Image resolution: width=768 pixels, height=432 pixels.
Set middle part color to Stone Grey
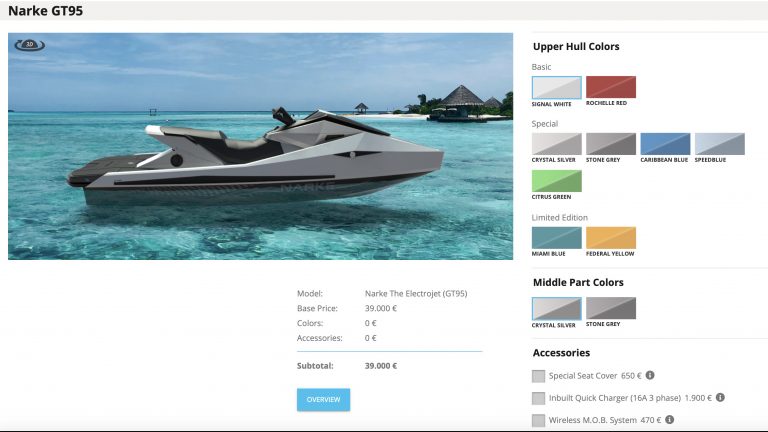(x=611, y=308)
